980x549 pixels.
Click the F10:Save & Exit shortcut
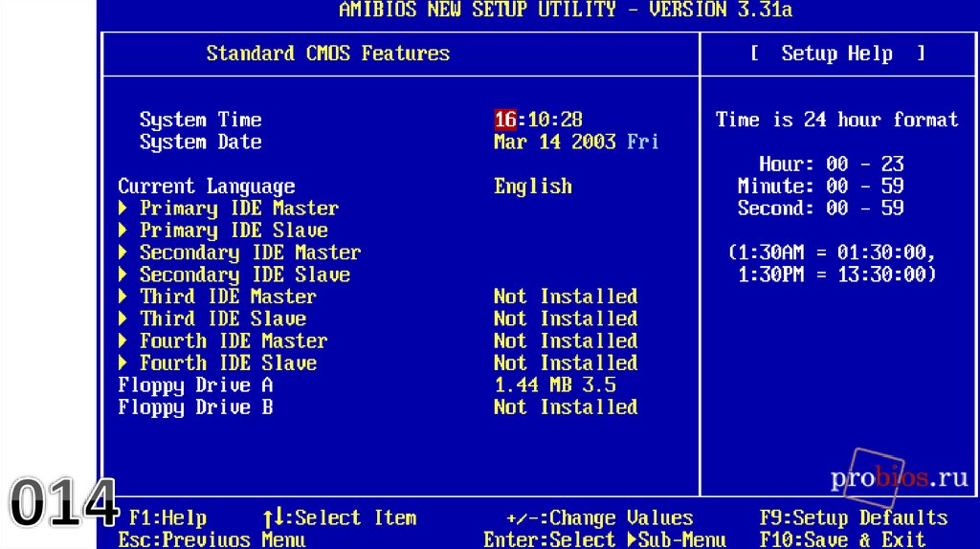[x=842, y=539]
